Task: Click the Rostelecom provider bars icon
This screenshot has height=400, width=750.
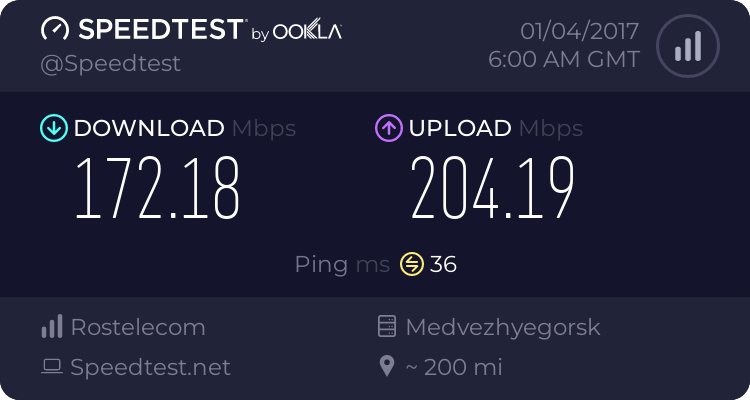Action: click(51, 327)
